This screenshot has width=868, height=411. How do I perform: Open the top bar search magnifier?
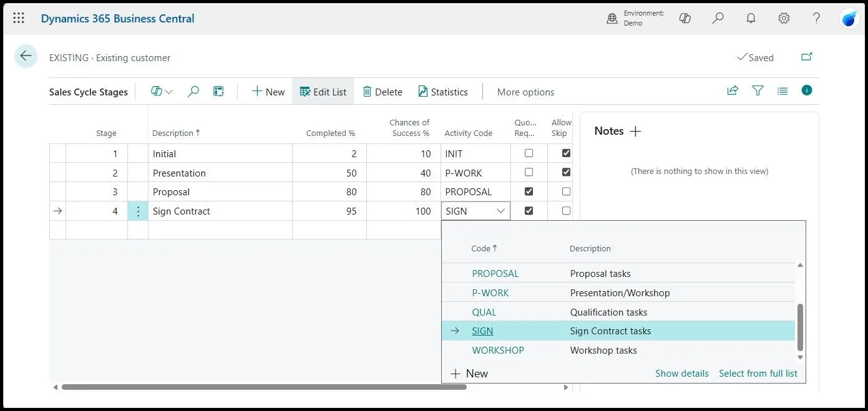point(718,18)
